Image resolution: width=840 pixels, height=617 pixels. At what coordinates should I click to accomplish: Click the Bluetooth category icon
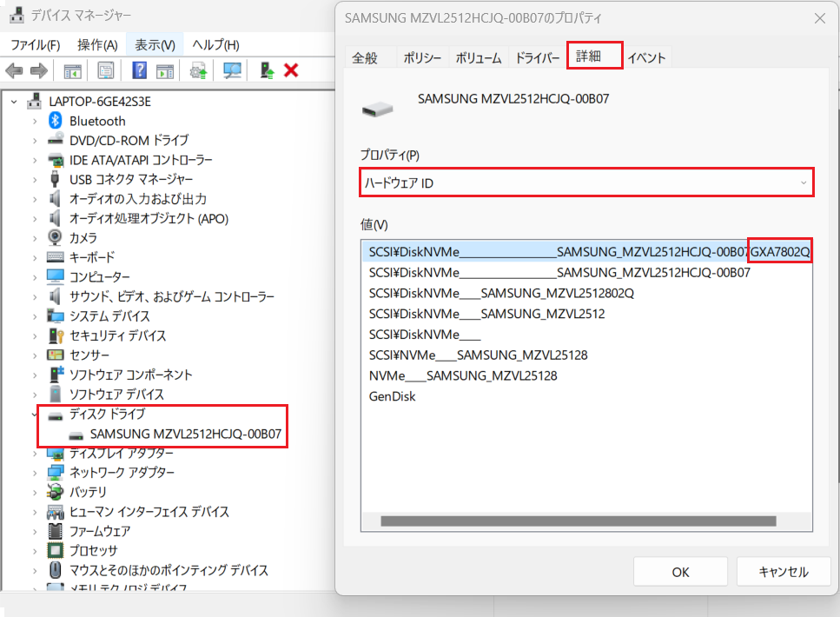pyautogui.click(x=56, y=121)
